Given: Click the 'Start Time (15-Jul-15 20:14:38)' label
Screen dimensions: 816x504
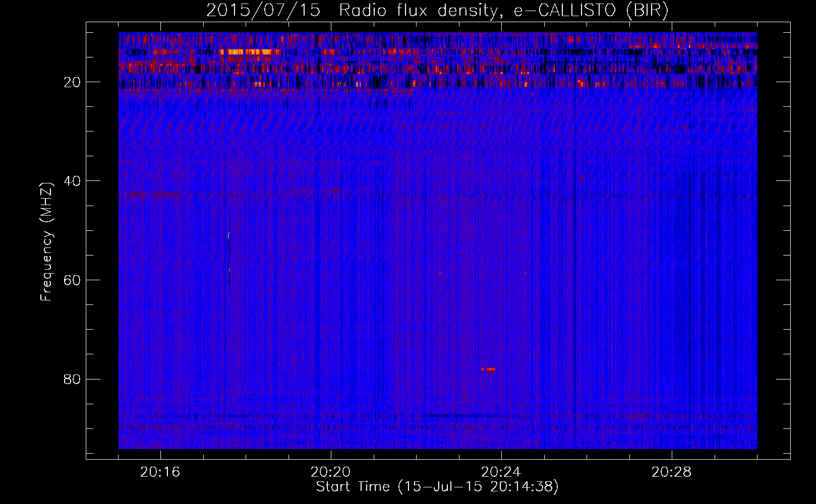Looking at the screenshot, I should pyautogui.click(x=437, y=487).
